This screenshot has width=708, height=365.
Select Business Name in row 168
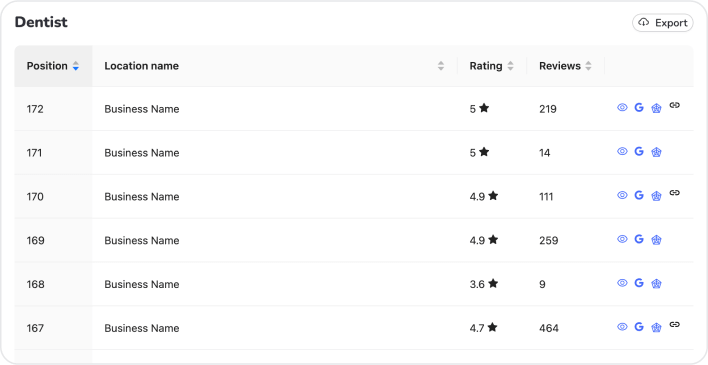142,284
